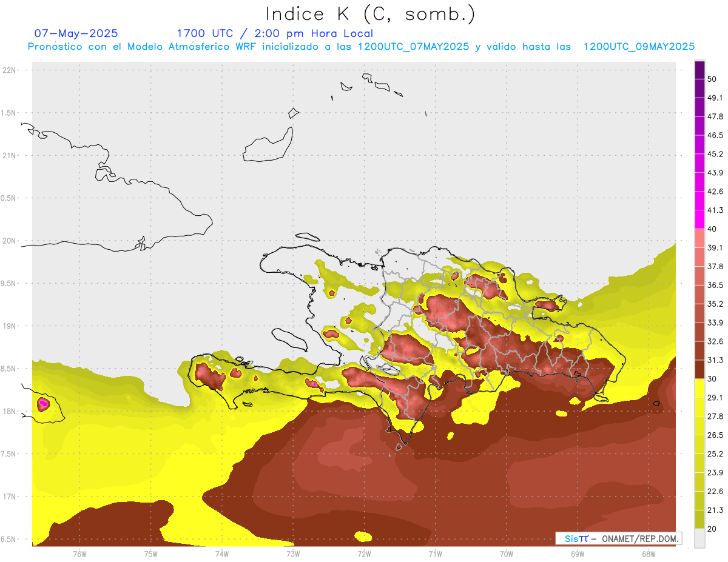The width and height of the screenshot is (728, 562).
Task: Click the '21N' latitude label
Action: pos(10,155)
